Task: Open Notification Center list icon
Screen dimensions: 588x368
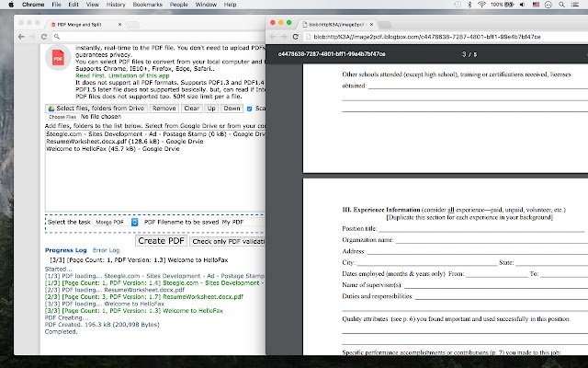Action: pos(575,5)
